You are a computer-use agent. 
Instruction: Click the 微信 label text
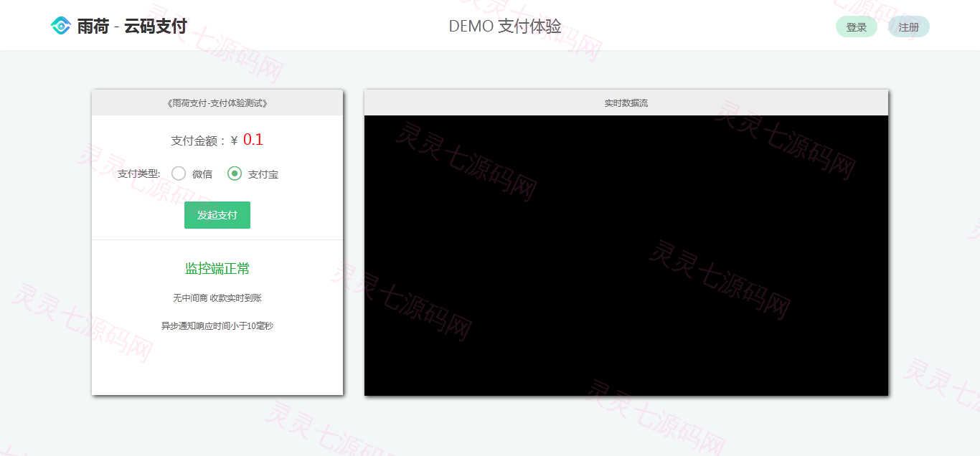202,174
